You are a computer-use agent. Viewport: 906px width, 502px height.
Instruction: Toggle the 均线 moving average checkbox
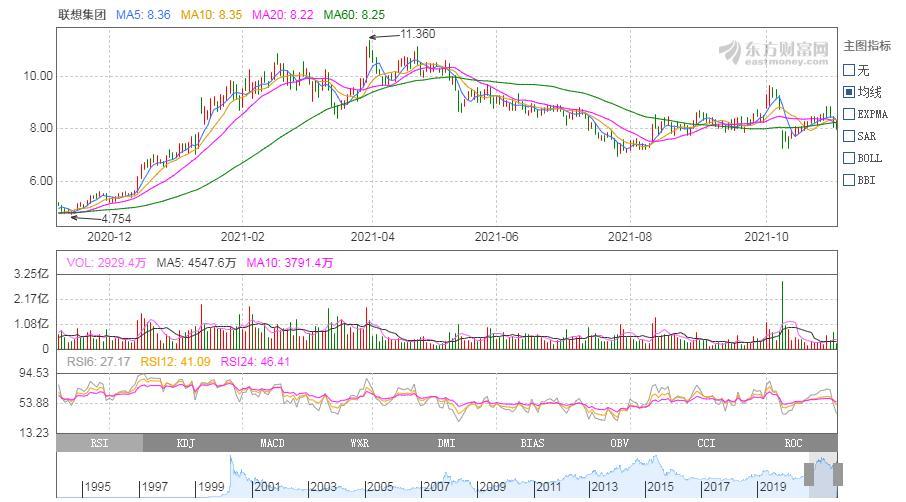tap(849, 92)
